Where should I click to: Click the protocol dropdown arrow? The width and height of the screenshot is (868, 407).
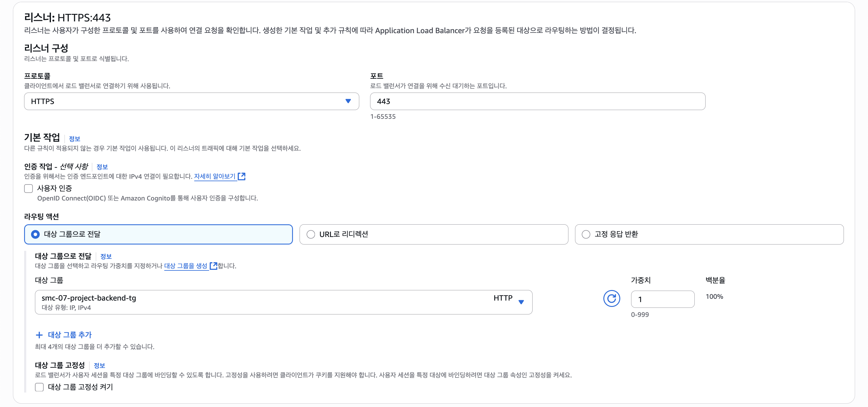pos(348,101)
